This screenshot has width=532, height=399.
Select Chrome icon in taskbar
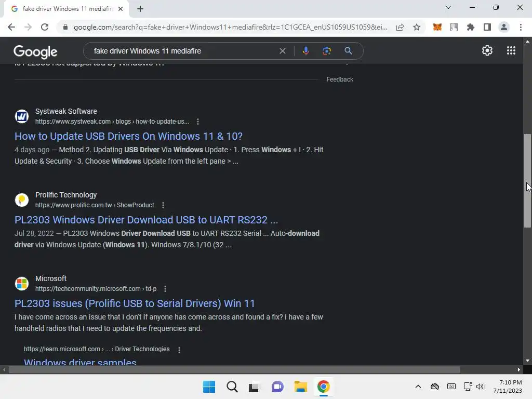[323, 387]
